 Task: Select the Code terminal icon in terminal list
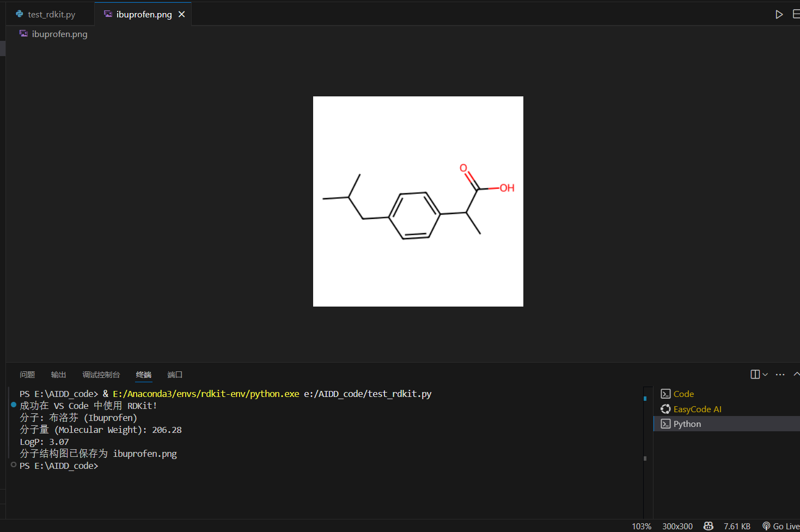[x=665, y=394]
